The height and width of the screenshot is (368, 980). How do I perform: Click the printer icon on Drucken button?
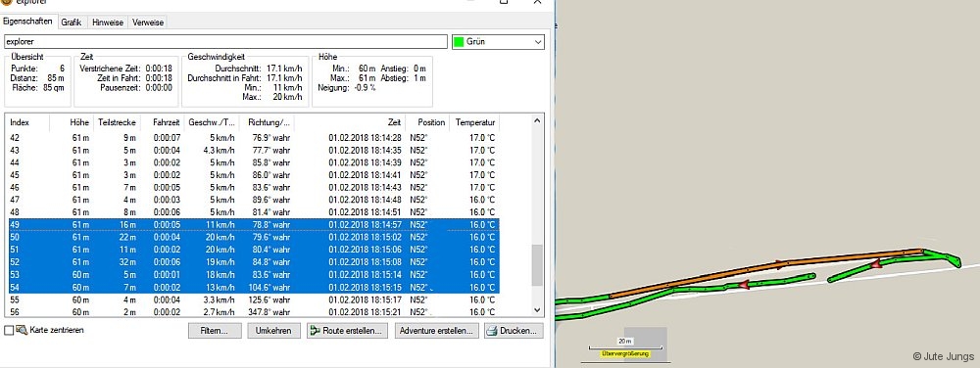(491, 331)
